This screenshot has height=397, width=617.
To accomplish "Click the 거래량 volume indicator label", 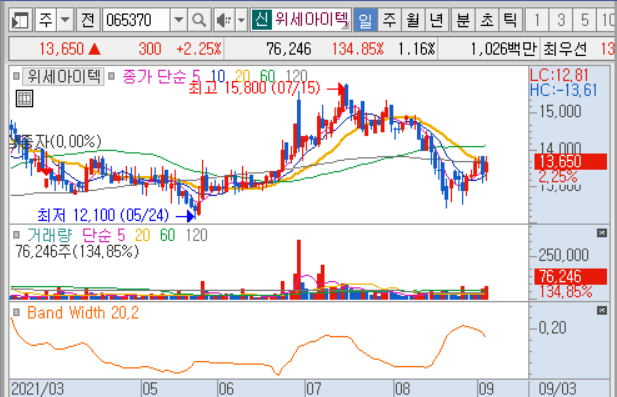I will (x=50, y=235).
